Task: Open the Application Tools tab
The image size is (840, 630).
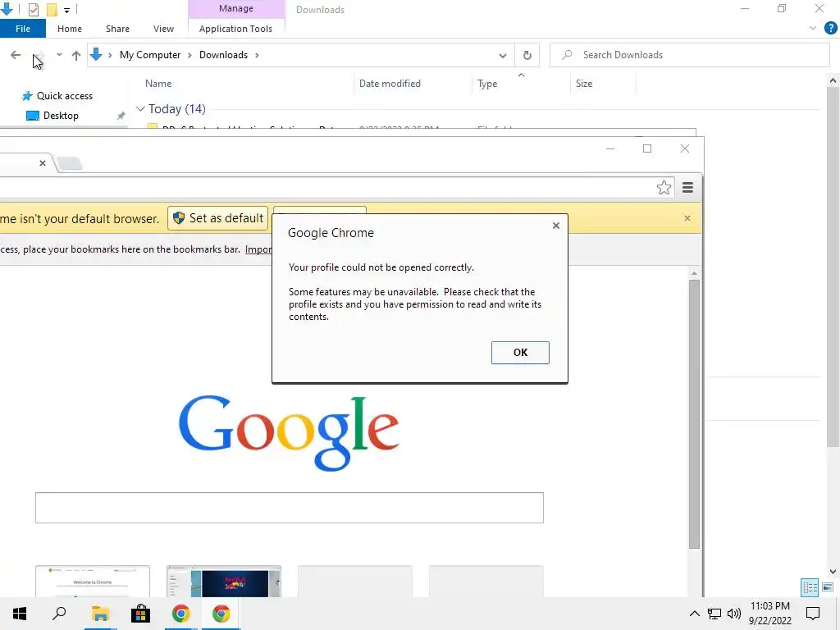Action: [x=235, y=29]
